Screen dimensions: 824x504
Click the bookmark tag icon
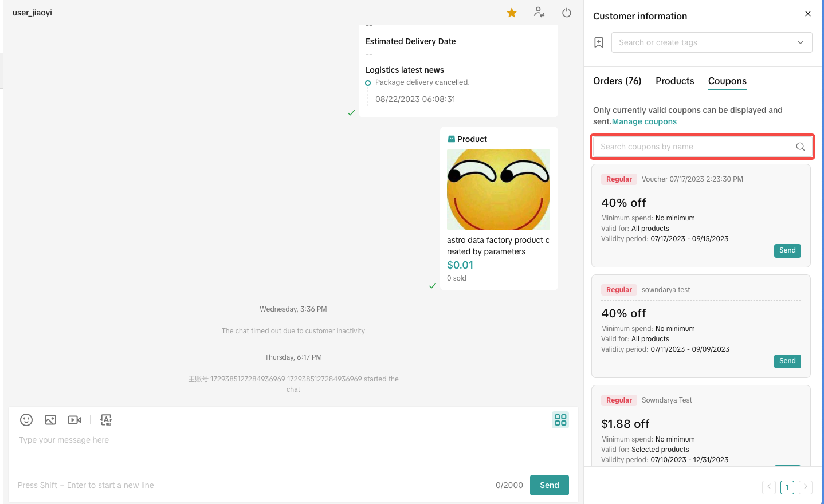coord(599,42)
